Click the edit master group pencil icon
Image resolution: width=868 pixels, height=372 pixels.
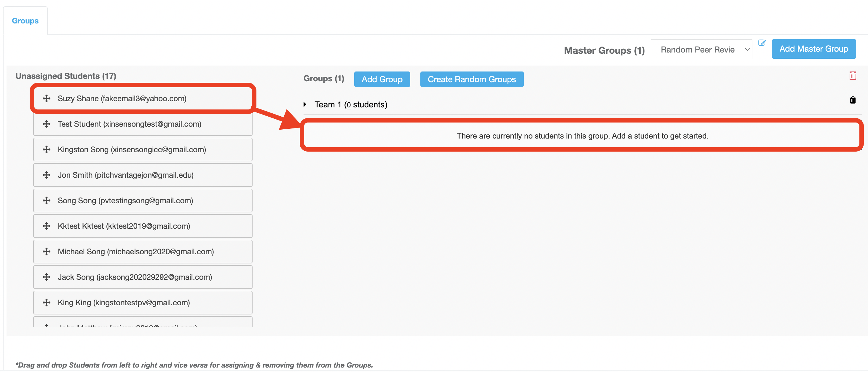pos(762,43)
